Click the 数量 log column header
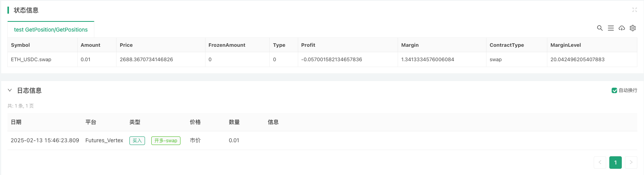Viewport: 644px width, 175px height. click(234, 122)
